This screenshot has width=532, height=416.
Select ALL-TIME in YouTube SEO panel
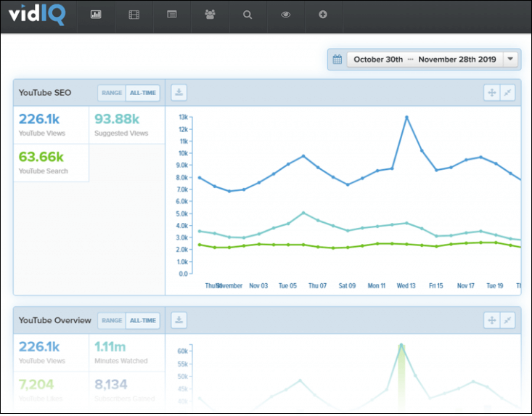(x=143, y=93)
